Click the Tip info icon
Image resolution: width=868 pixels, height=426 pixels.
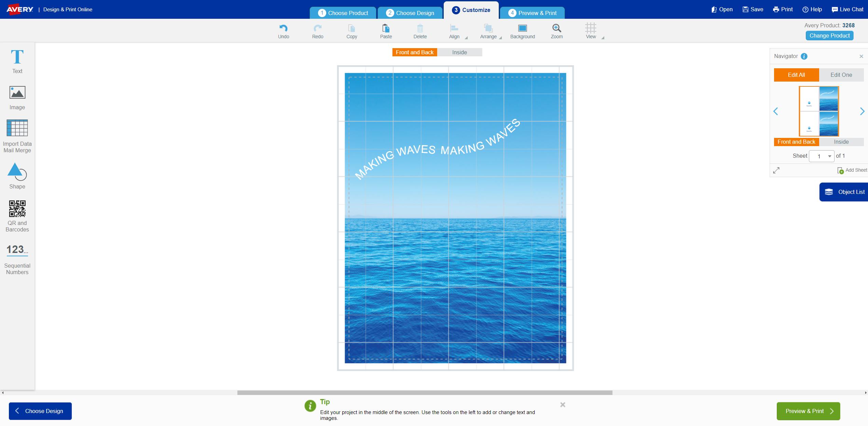(310, 406)
